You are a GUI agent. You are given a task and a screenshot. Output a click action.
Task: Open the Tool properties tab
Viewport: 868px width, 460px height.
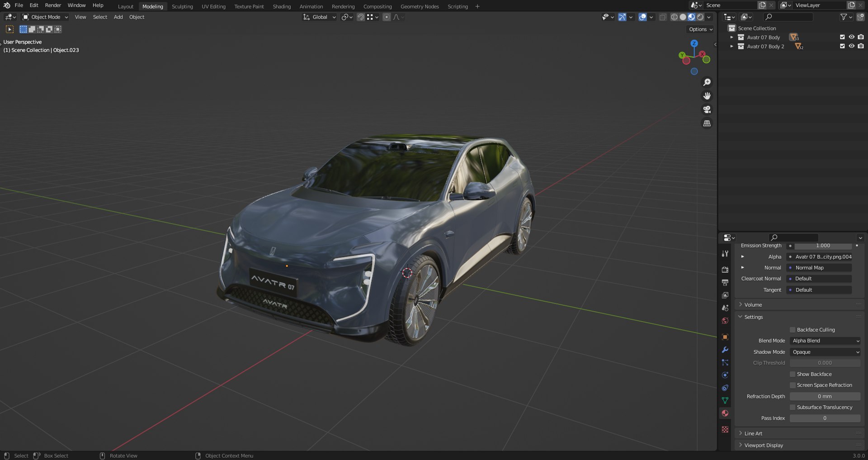pos(725,254)
